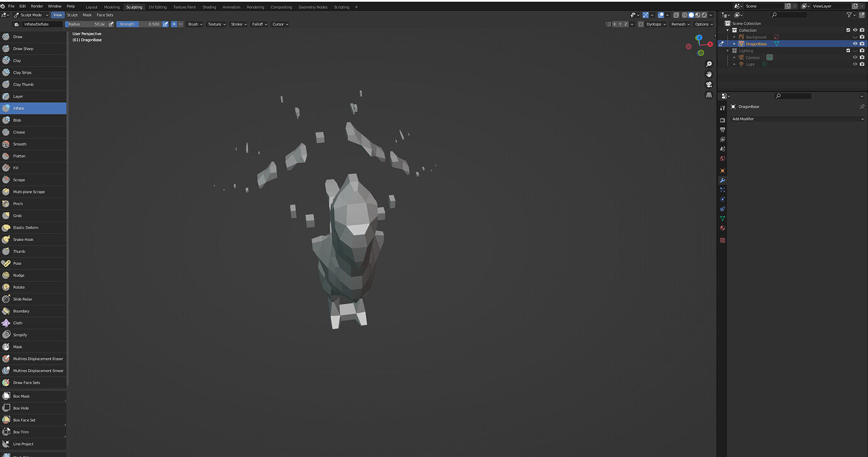The image size is (868, 457).
Task: Select the Cloth brush
Action: click(x=33, y=323)
